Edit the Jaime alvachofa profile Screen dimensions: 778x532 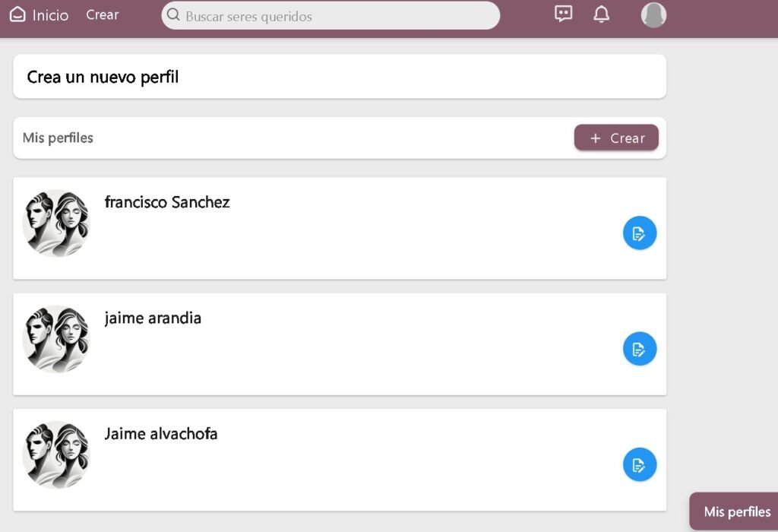(640, 464)
